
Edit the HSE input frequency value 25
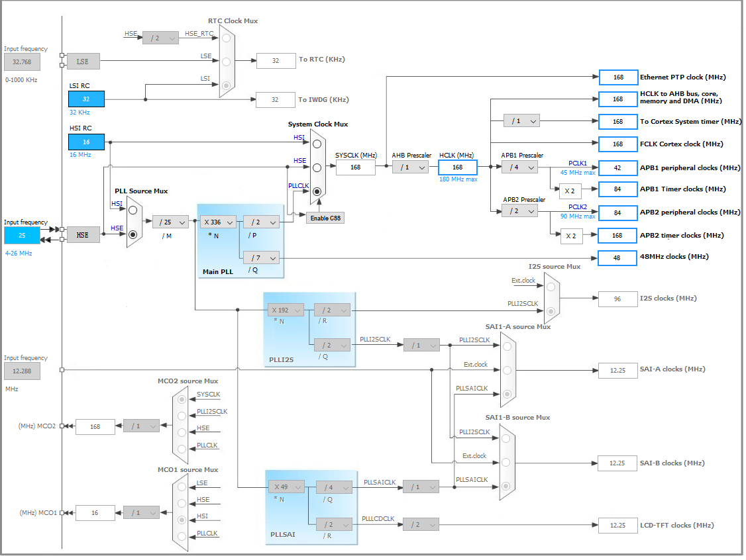click(x=21, y=235)
